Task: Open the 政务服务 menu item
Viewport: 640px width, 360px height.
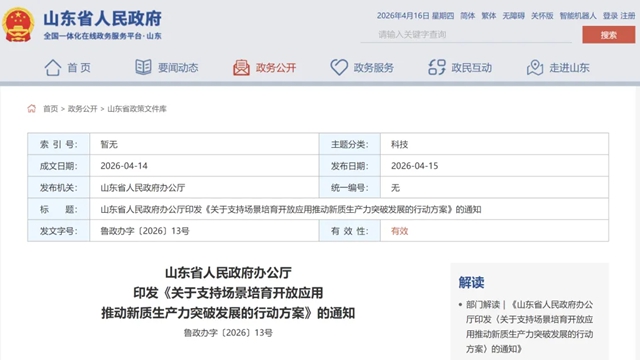Action: pos(373,68)
